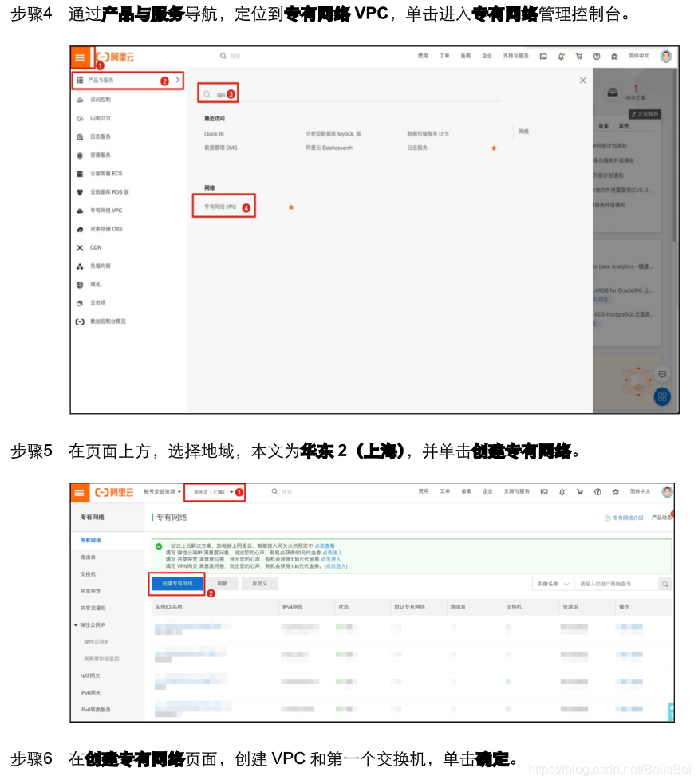Click the 云数据库 RDS 版 sidebar icon
Screen dimensions: 698x784
(x=80, y=192)
